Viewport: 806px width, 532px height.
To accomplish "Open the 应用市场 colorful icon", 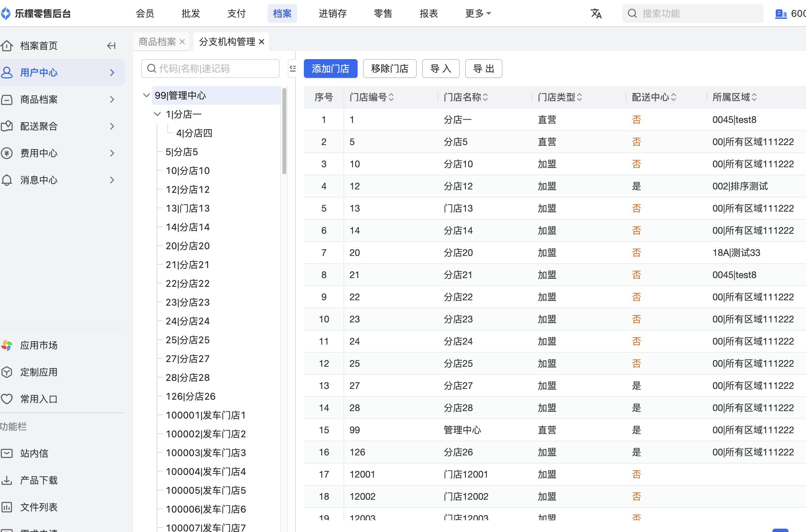I will [x=7, y=345].
